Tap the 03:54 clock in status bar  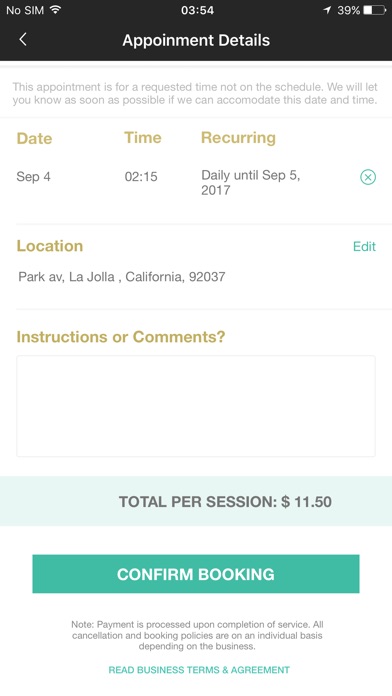click(197, 10)
